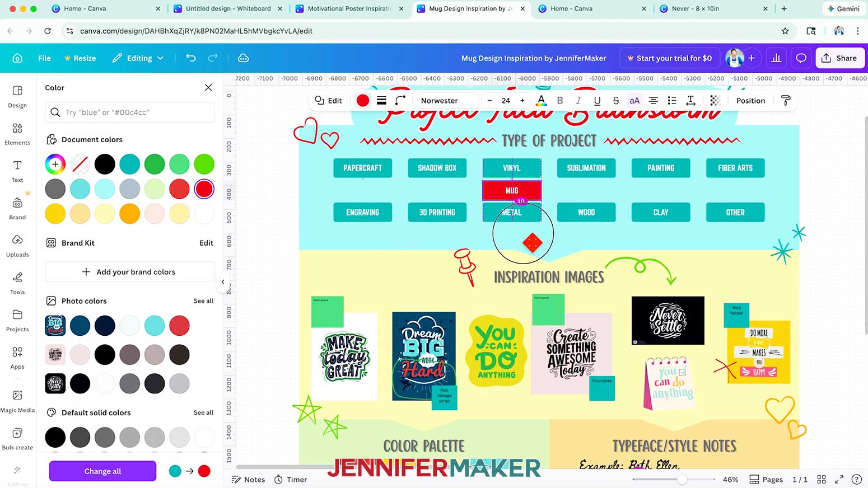Image resolution: width=868 pixels, height=488 pixels.
Task: Click the cloud save status icon
Action: coord(243,58)
